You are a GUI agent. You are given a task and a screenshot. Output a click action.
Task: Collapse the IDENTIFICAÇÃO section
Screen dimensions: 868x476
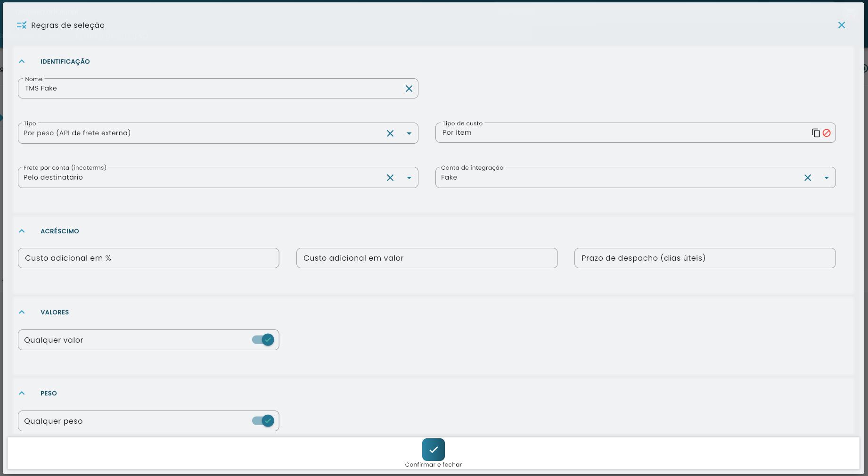coord(22,61)
